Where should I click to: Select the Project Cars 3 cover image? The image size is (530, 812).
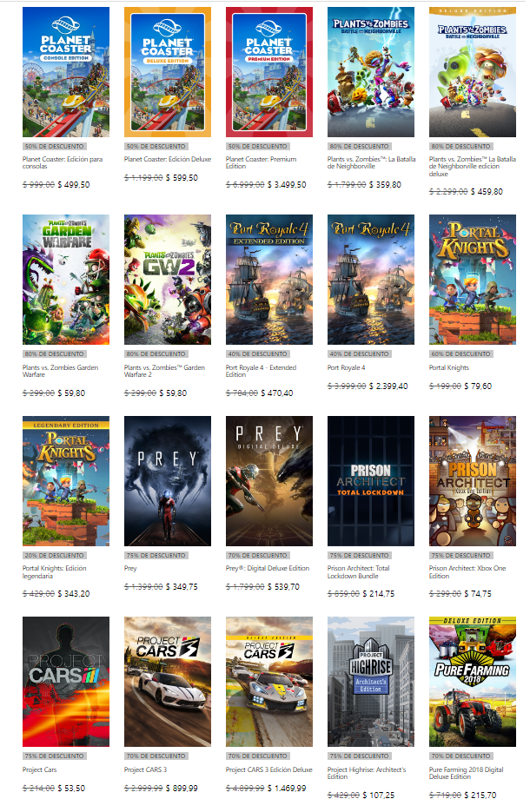click(x=168, y=682)
